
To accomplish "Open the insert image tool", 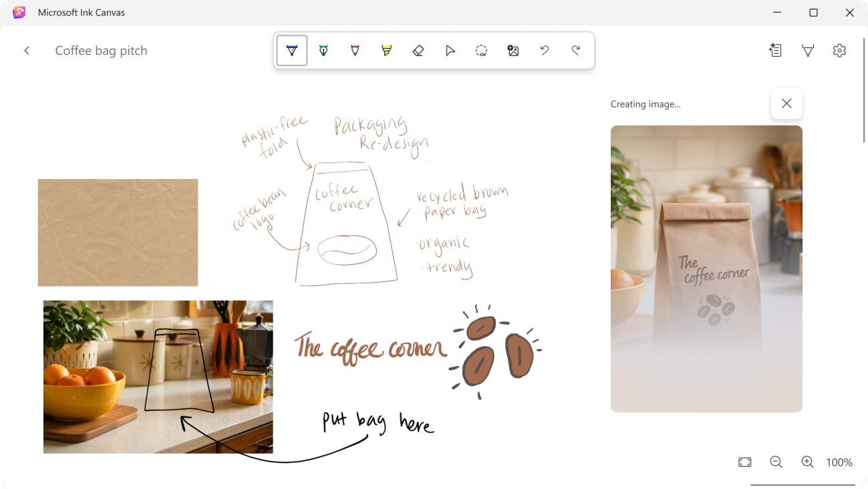I will click(x=513, y=50).
